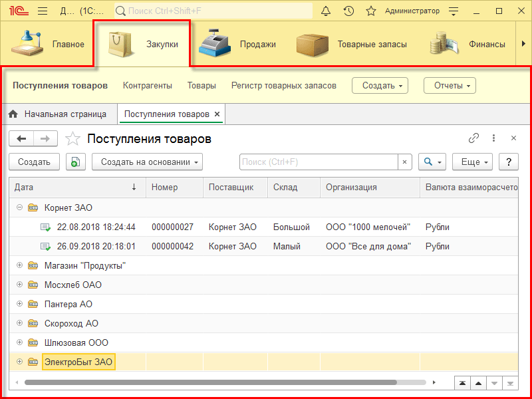Get link to this list
This screenshot has height=399, width=532.
[473, 138]
